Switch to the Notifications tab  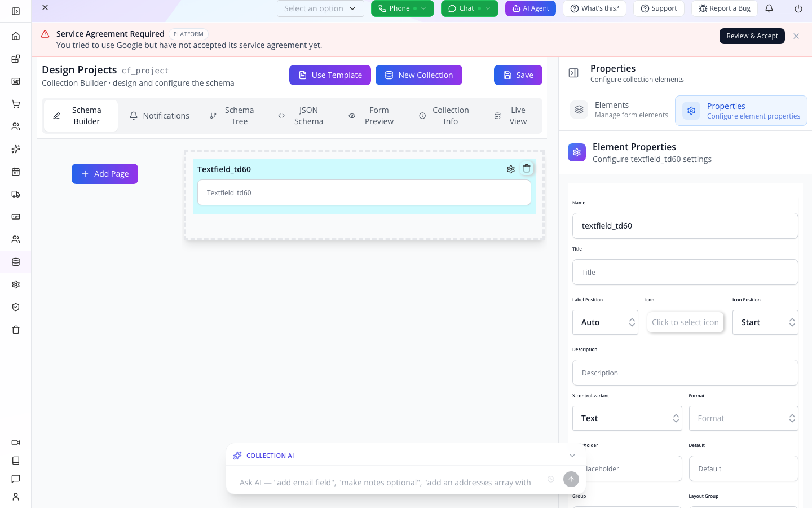coord(160,116)
